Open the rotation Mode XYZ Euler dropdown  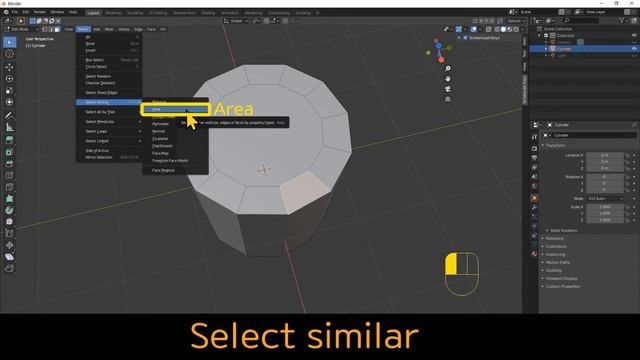tap(606, 198)
